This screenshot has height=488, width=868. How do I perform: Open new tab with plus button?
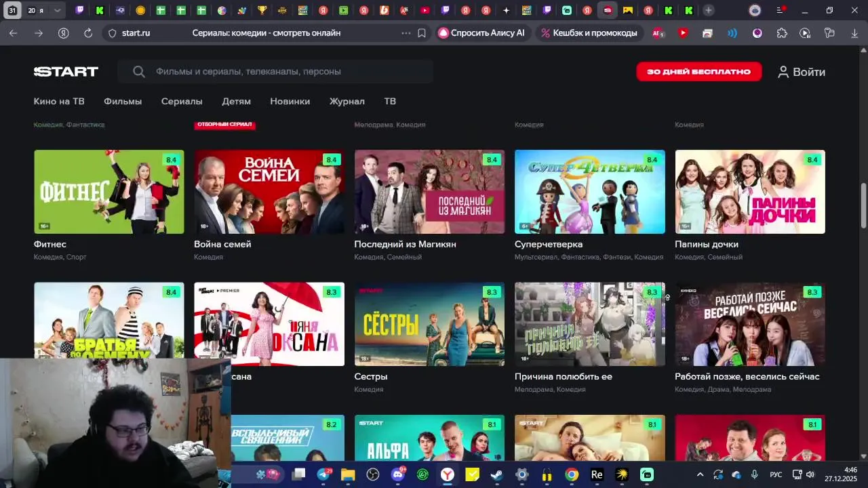pyautogui.click(x=708, y=10)
